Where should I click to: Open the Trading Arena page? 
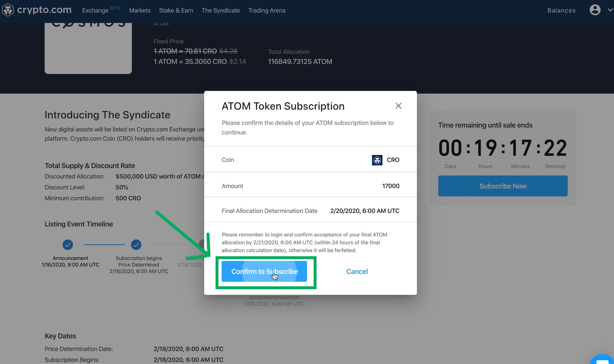(x=266, y=11)
